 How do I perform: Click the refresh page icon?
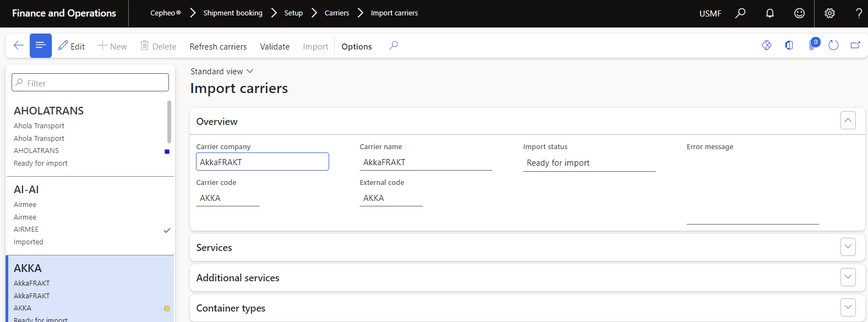coord(833,46)
